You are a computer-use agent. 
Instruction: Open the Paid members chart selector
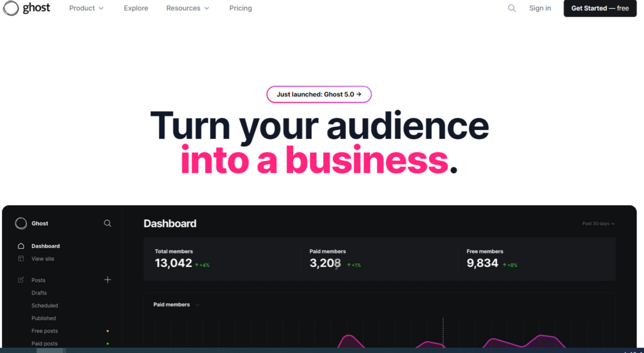pyautogui.click(x=176, y=305)
